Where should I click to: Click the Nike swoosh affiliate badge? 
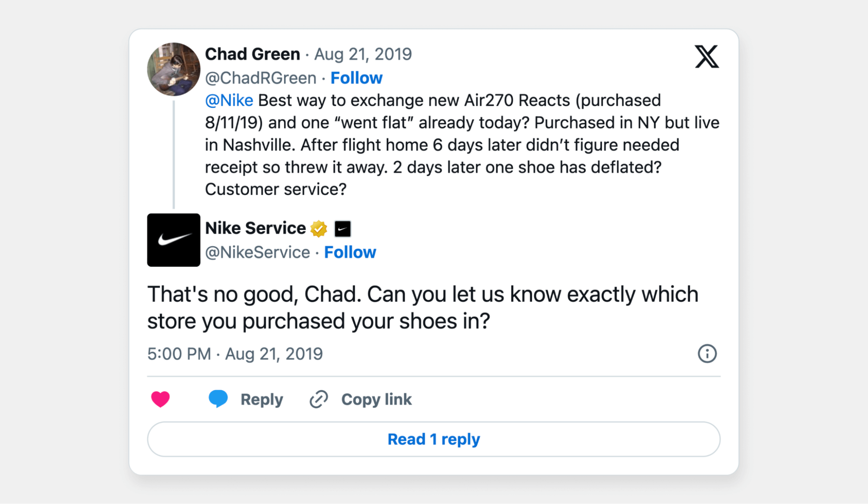coord(343,228)
